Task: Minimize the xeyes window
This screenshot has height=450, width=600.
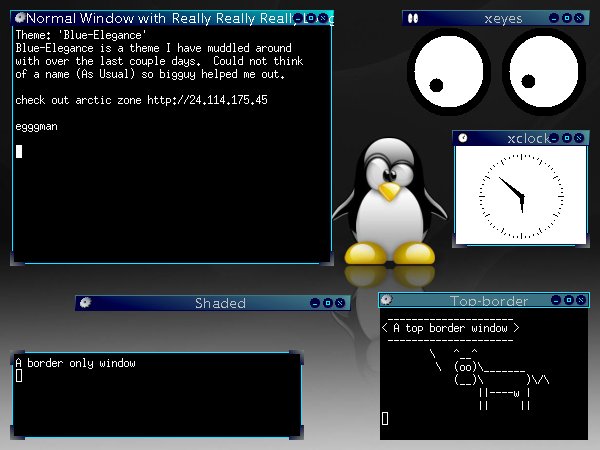Action: (x=554, y=18)
